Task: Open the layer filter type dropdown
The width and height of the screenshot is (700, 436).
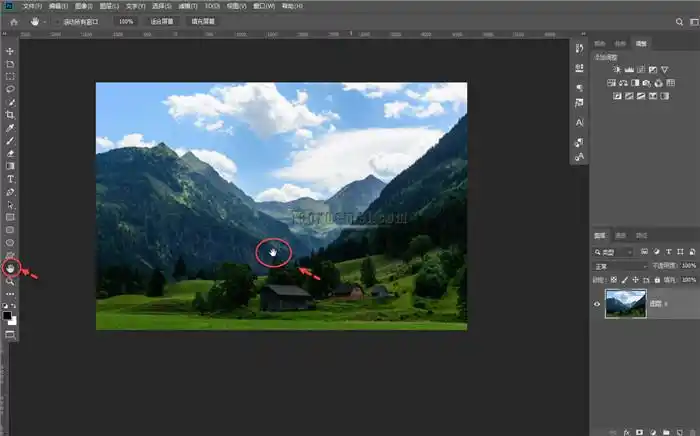Action: [612, 252]
